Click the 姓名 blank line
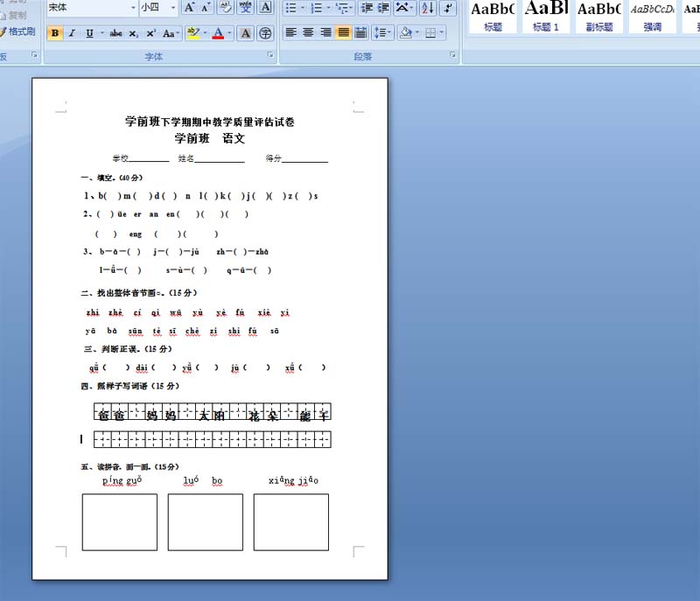 (x=220, y=159)
